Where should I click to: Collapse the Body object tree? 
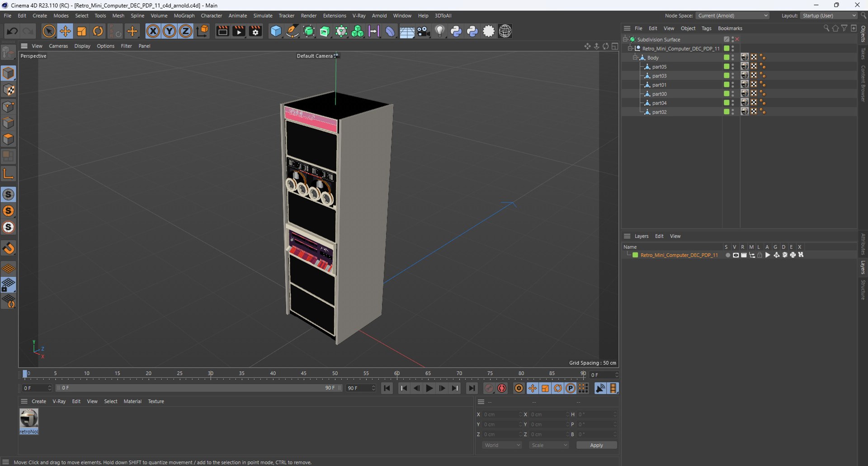pos(635,57)
